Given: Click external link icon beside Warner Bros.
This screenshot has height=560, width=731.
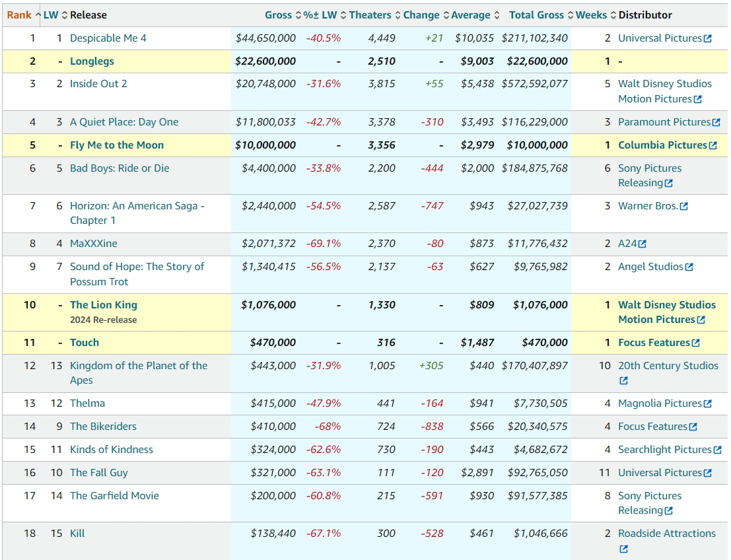Looking at the screenshot, I should pyautogui.click(x=684, y=206).
